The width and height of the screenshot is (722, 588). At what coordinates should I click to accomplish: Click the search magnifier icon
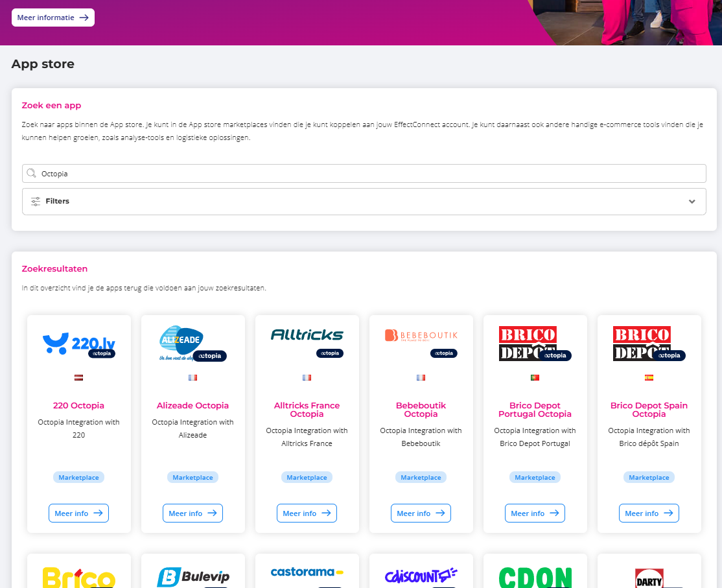point(31,173)
